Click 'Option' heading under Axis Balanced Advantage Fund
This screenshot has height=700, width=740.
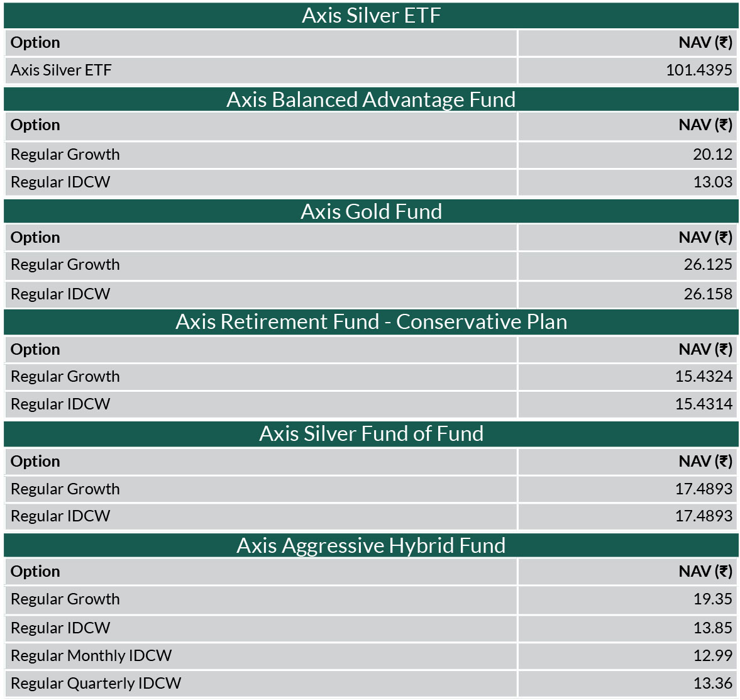click(x=35, y=125)
